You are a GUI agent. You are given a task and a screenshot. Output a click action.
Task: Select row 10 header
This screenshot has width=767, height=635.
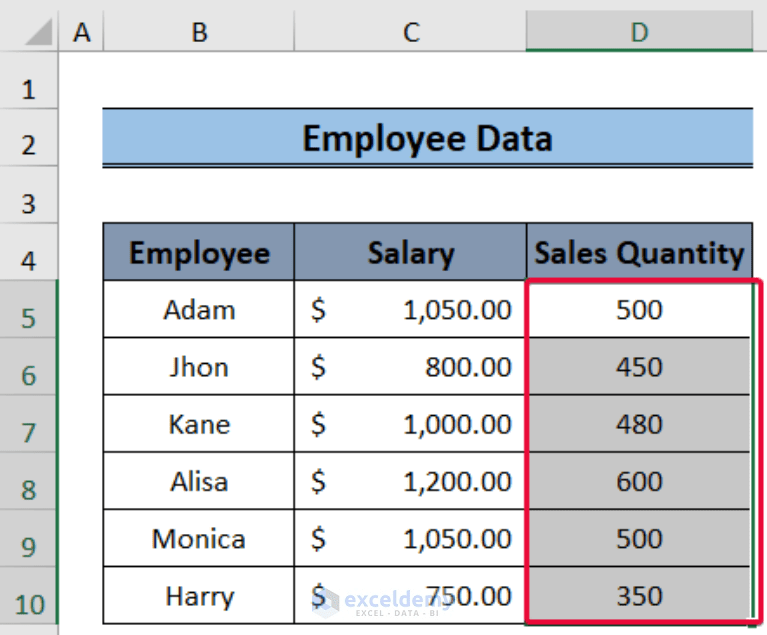pos(29,595)
